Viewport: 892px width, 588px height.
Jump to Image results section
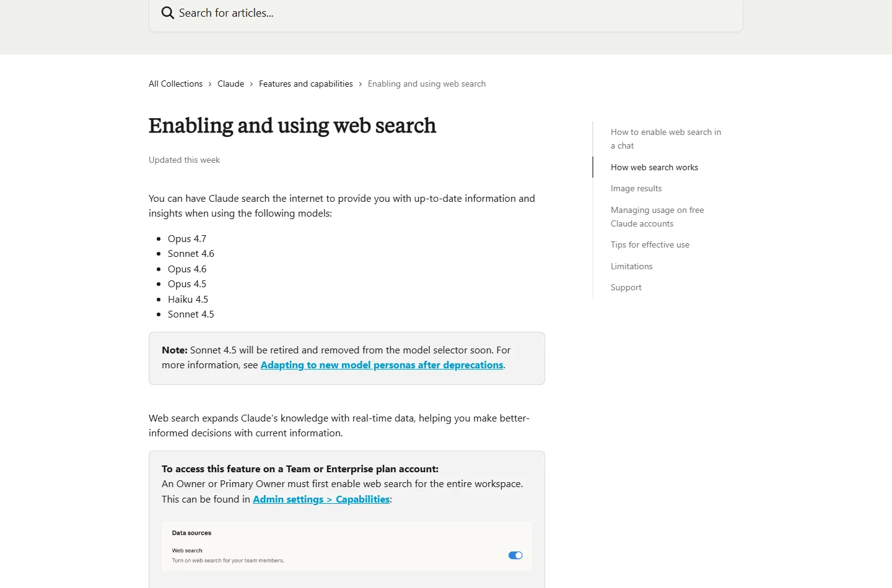click(636, 188)
